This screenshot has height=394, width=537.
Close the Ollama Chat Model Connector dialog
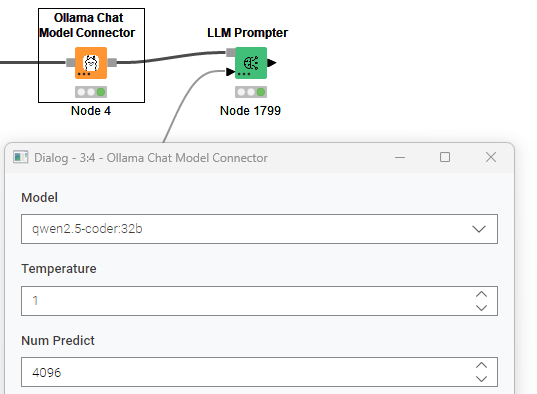pyautogui.click(x=491, y=157)
